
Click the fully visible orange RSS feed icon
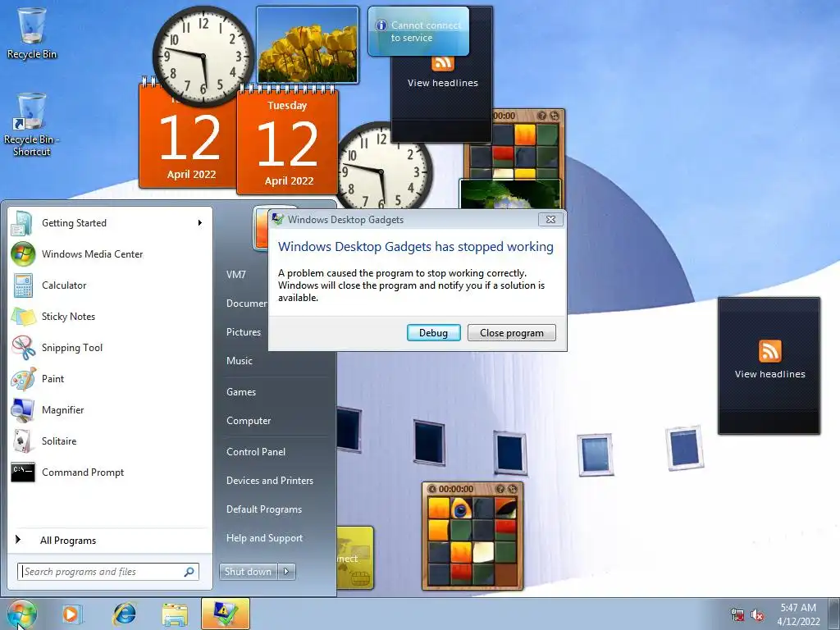coord(769,351)
